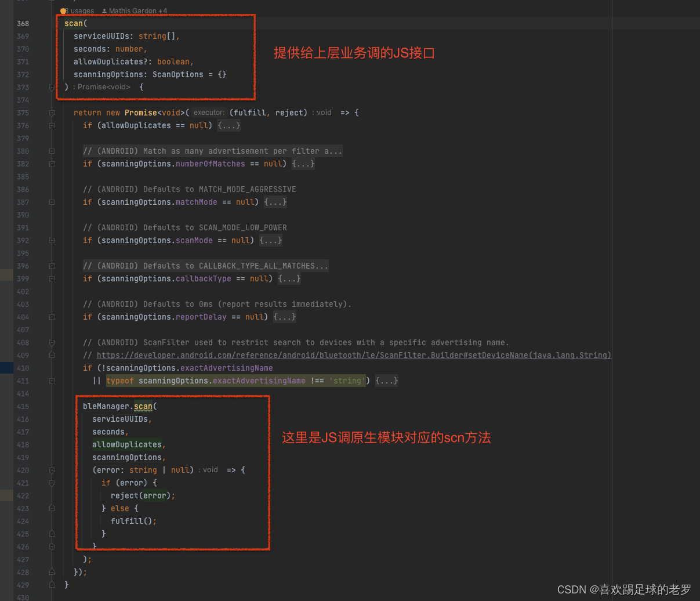
Task: Click the orange dot marker beside usages
Action: [x=63, y=11]
